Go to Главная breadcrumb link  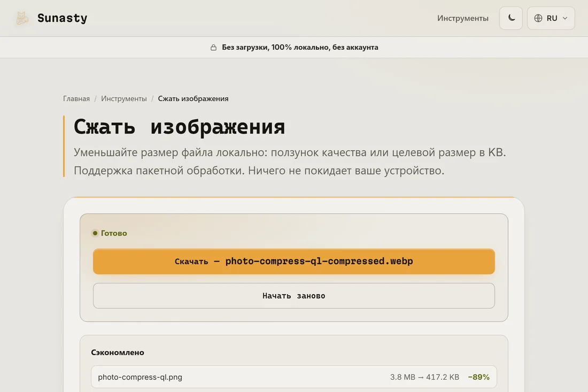tap(76, 98)
